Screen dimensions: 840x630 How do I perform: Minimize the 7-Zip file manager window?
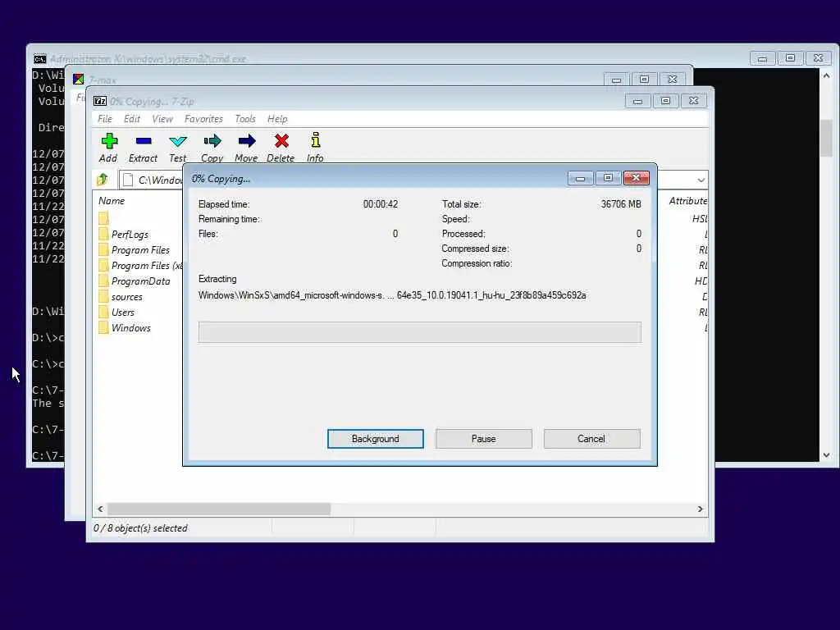tap(637, 101)
